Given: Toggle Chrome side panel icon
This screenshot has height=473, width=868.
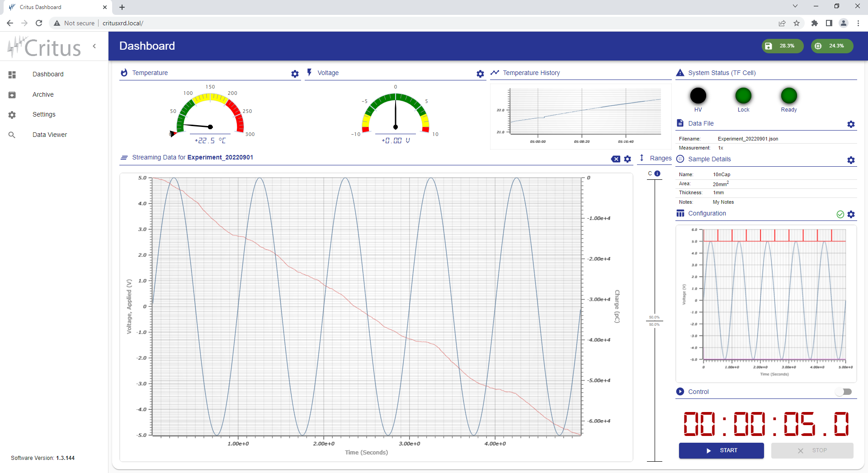Looking at the screenshot, I should coord(829,23).
